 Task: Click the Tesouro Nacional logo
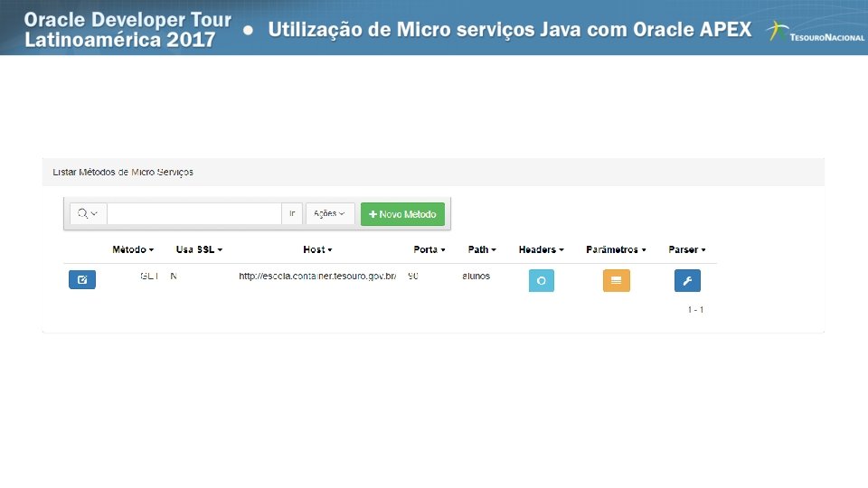(x=816, y=31)
